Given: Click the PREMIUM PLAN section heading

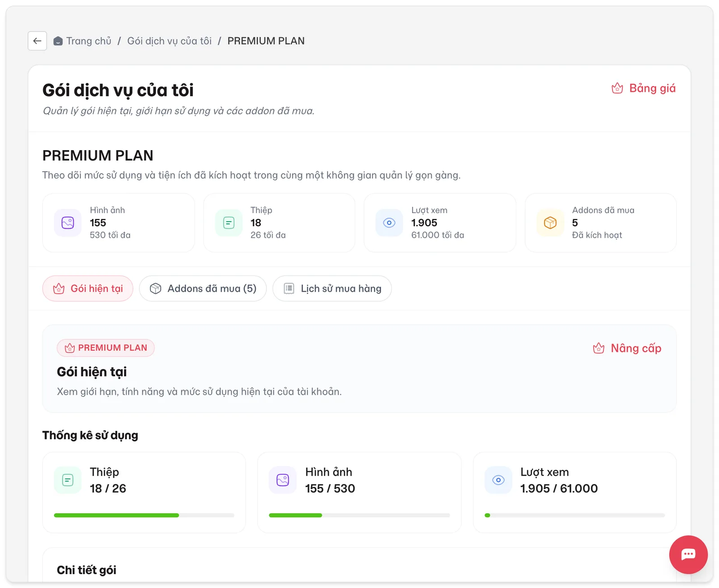Looking at the screenshot, I should tap(98, 156).
